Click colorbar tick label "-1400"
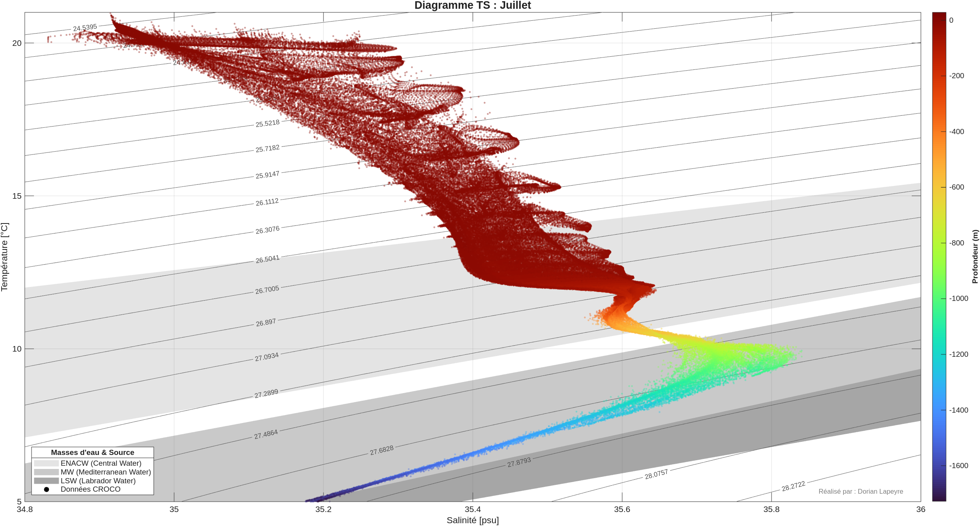Image resolution: width=980 pixels, height=526 pixels. tap(958, 410)
